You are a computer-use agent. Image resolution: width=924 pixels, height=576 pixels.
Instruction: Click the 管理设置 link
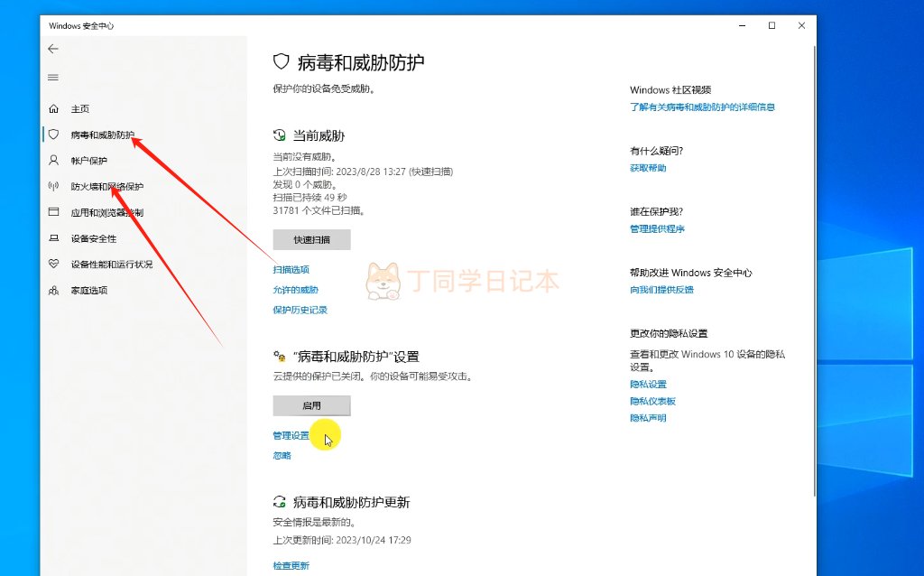pyautogui.click(x=291, y=435)
